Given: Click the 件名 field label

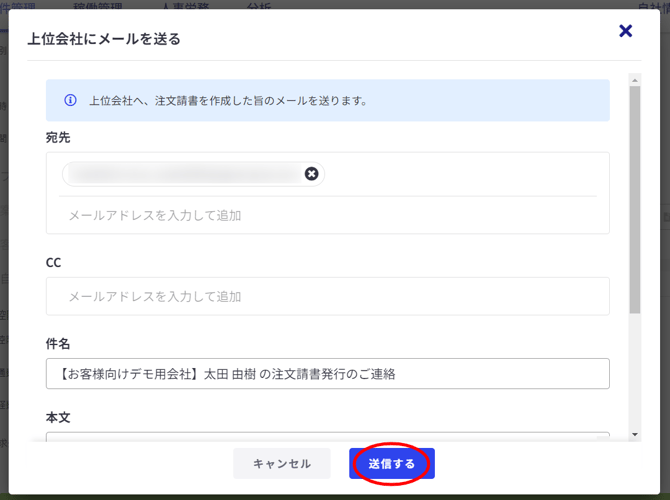Looking at the screenshot, I should (x=58, y=343).
